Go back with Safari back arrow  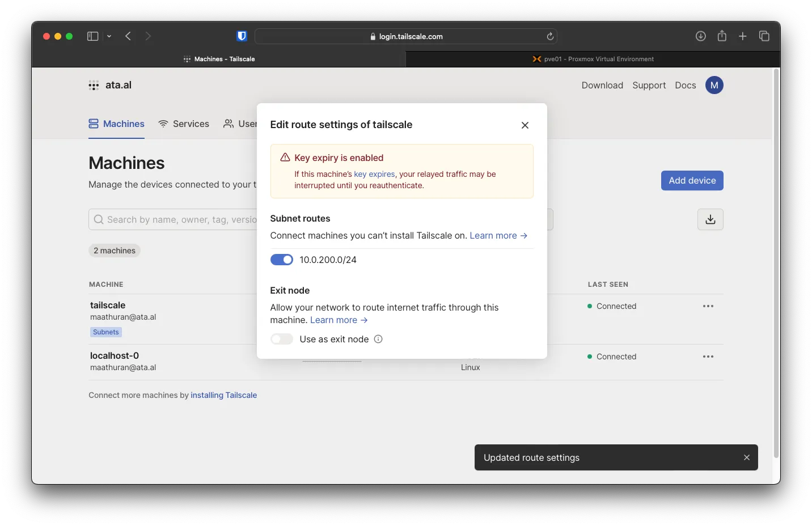tap(128, 36)
